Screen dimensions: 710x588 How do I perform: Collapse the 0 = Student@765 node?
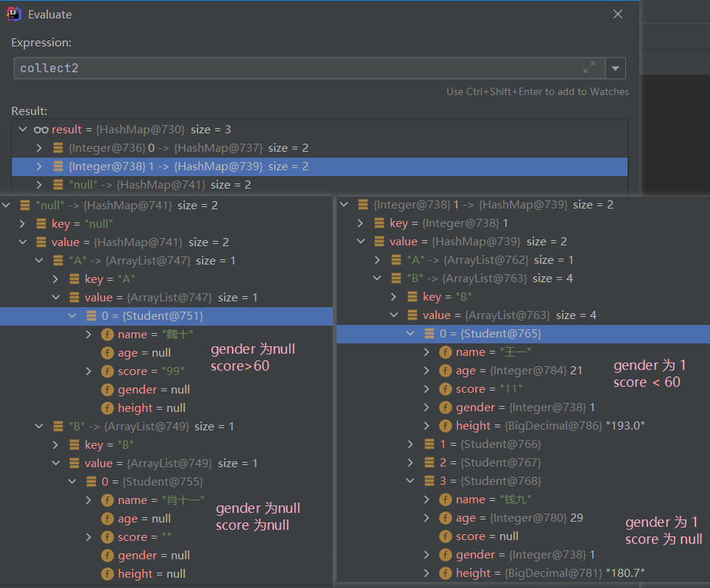410,333
